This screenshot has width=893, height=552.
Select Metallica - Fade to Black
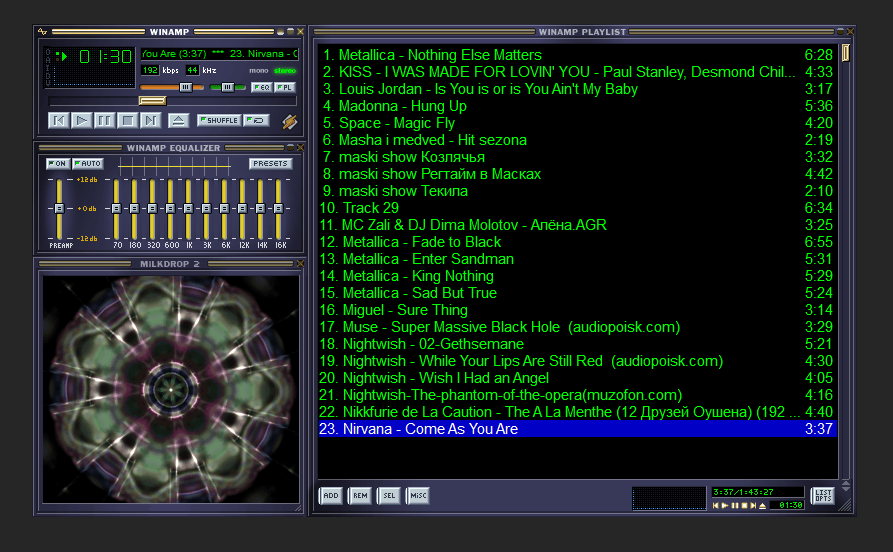577,242
